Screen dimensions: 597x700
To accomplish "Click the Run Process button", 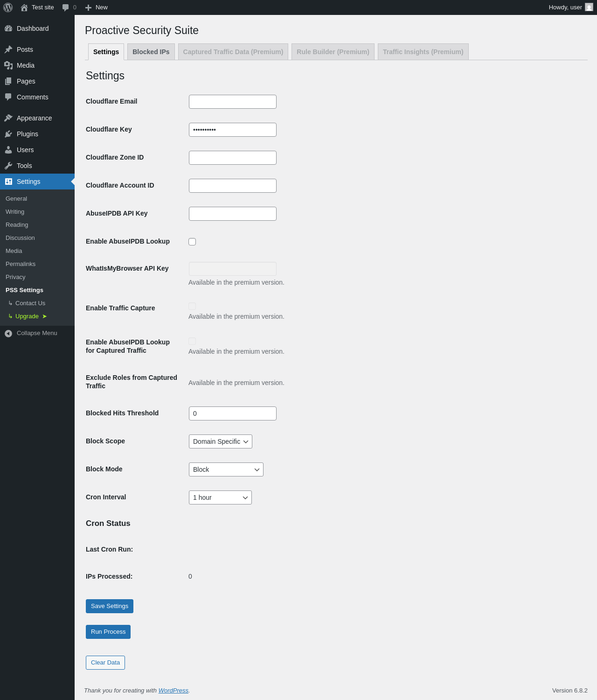I will (108, 632).
